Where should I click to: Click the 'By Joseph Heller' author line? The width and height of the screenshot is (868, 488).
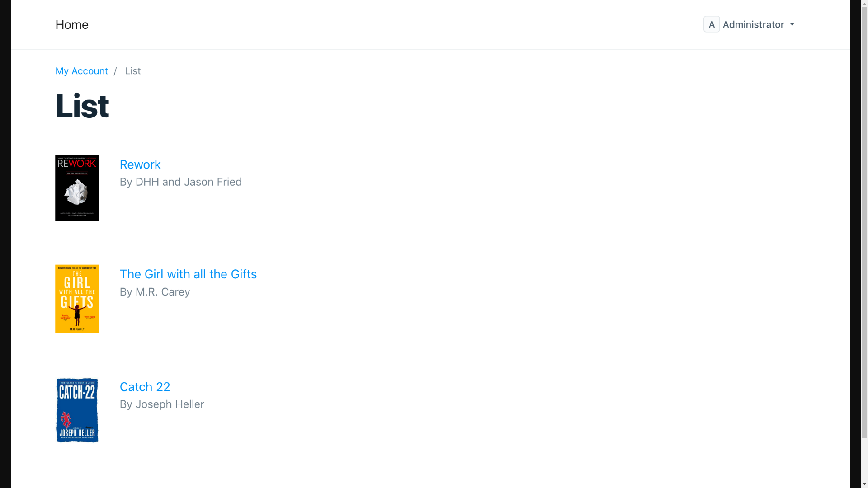click(x=161, y=404)
